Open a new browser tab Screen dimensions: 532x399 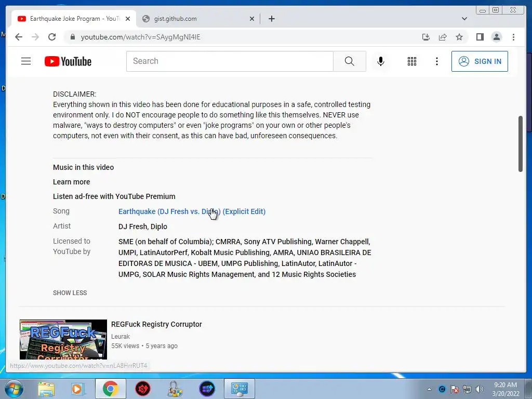point(271,19)
